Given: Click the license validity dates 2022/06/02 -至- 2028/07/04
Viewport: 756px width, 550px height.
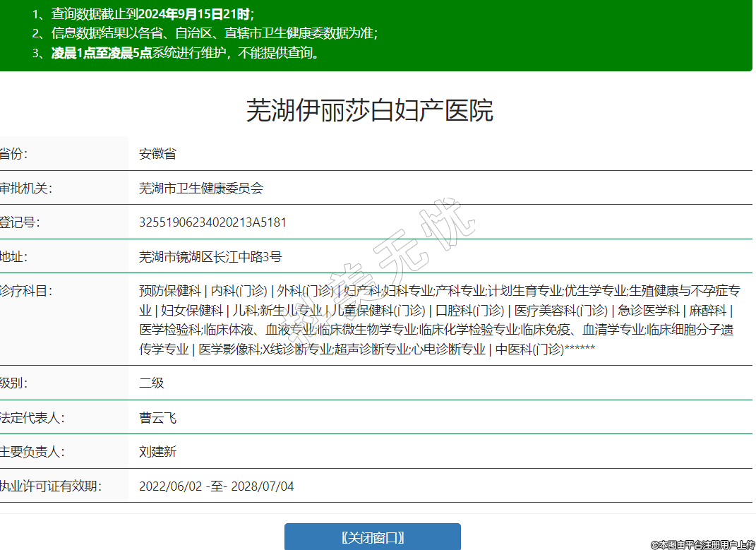Looking at the screenshot, I should pos(216,486).
